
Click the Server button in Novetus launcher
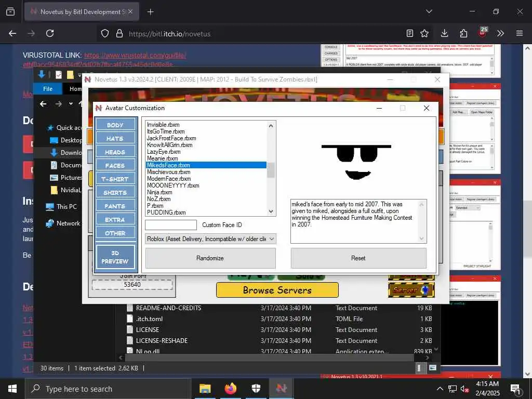411,290
